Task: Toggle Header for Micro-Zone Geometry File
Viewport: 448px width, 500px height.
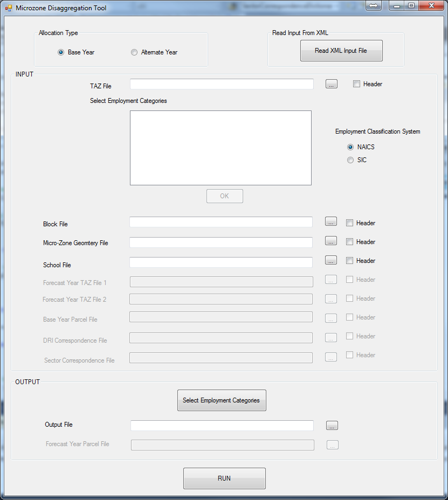Action: (x=349, y=242)
